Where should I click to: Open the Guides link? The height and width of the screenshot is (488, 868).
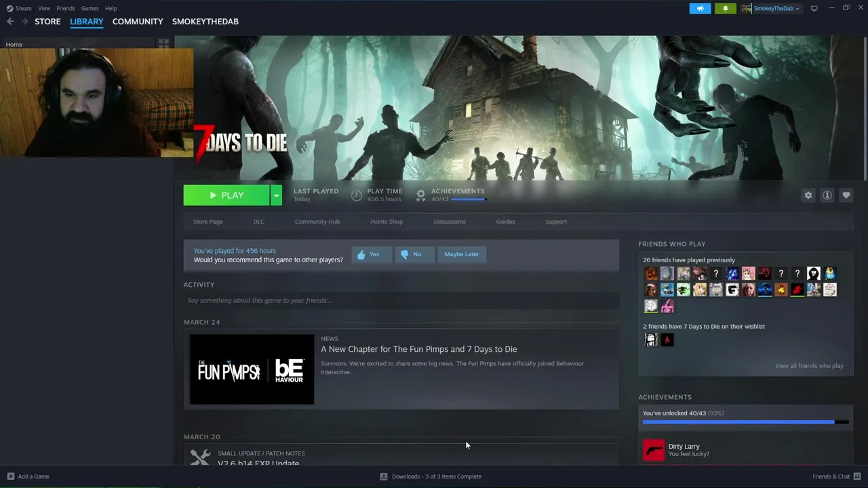click(x=506, y=222)
